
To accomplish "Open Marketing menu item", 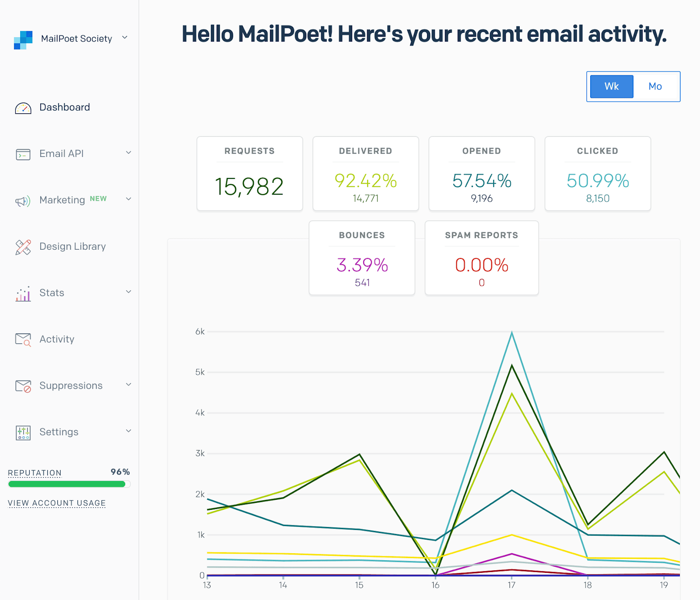I will [x=62, y=200].
